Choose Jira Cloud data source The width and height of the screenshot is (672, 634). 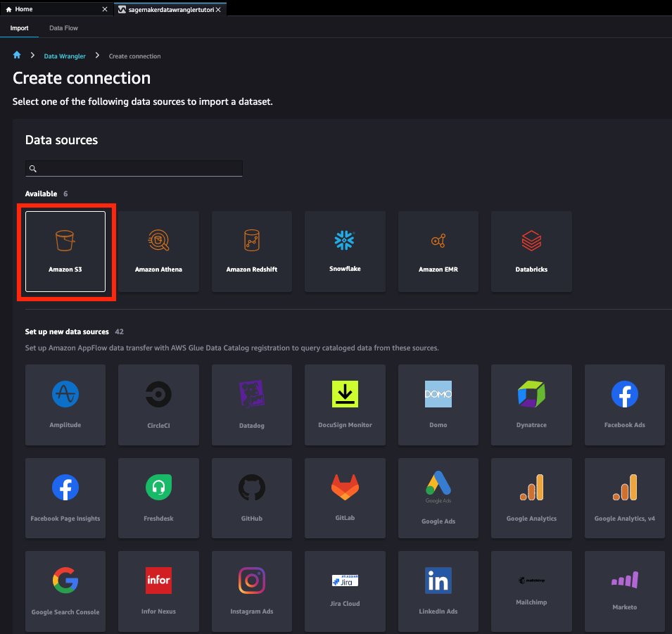pos(345,591)
